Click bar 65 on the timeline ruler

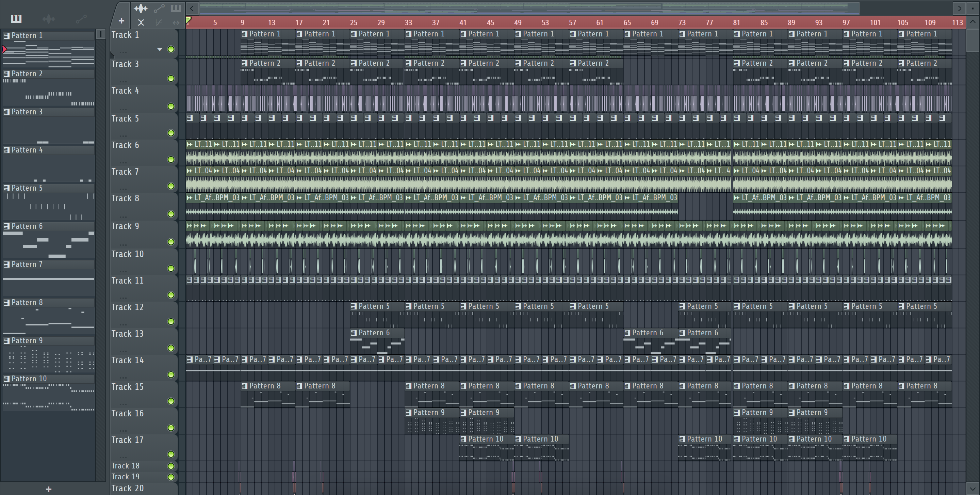(627, 22)
